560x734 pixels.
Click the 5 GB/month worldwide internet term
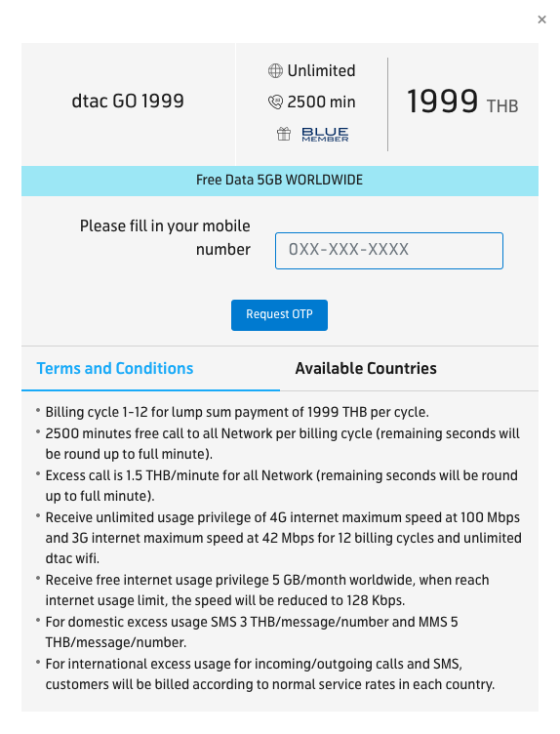[266, 590]
